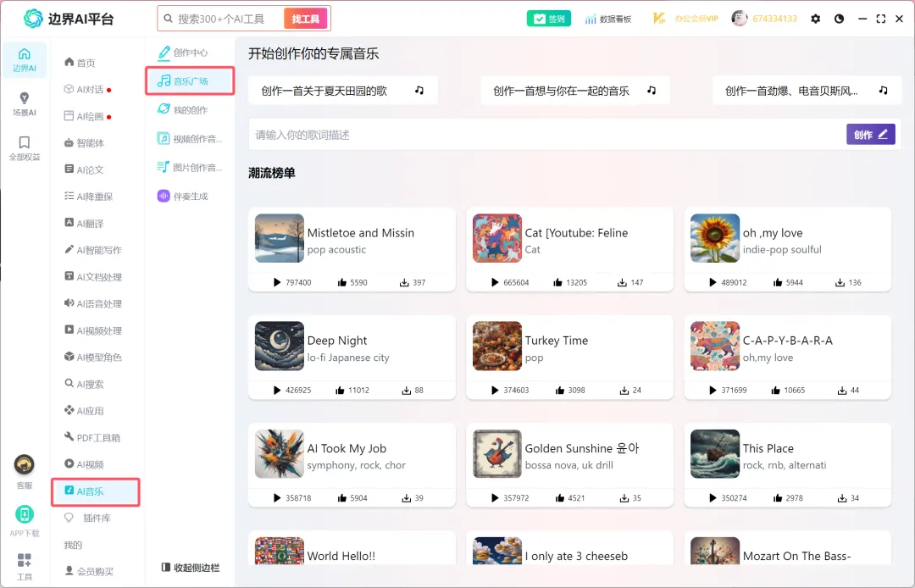Switch to the 我的创作 tab
915x588 pixels.
coord(183,109)
